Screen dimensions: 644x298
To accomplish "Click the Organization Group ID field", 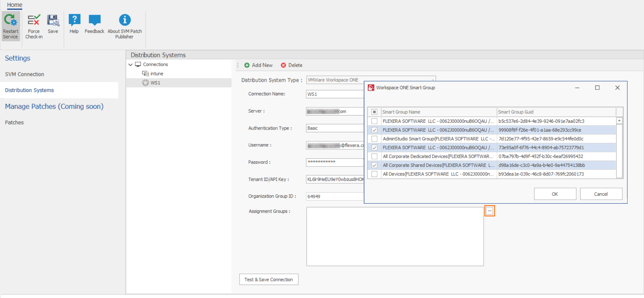I will pyautogui.click(x=335, y=196).
